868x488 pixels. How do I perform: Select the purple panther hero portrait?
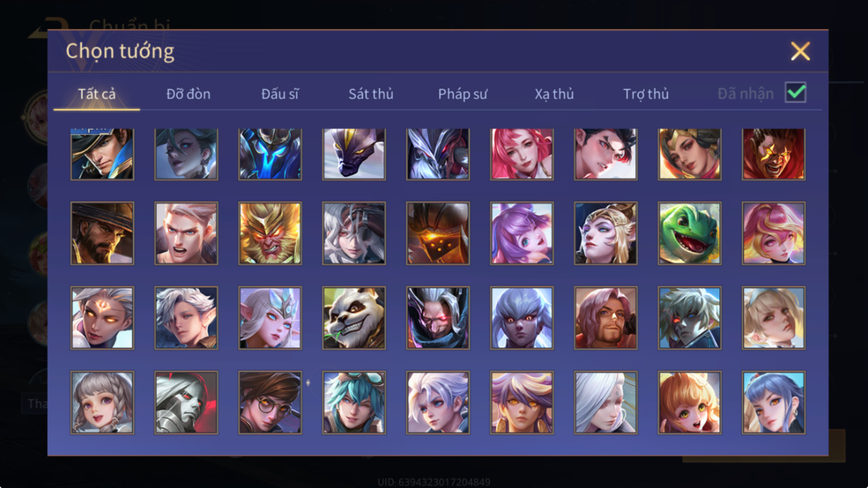354,154
